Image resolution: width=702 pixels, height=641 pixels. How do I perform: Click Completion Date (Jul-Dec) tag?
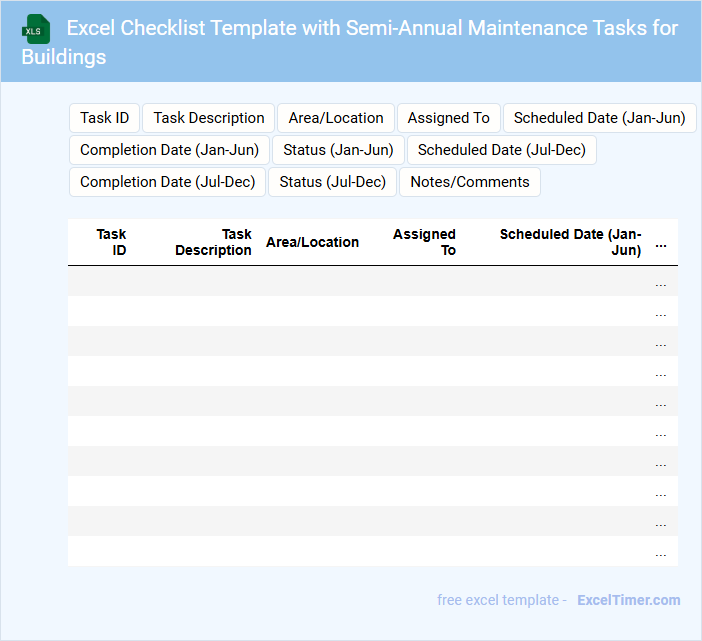[x=167, y=182]
